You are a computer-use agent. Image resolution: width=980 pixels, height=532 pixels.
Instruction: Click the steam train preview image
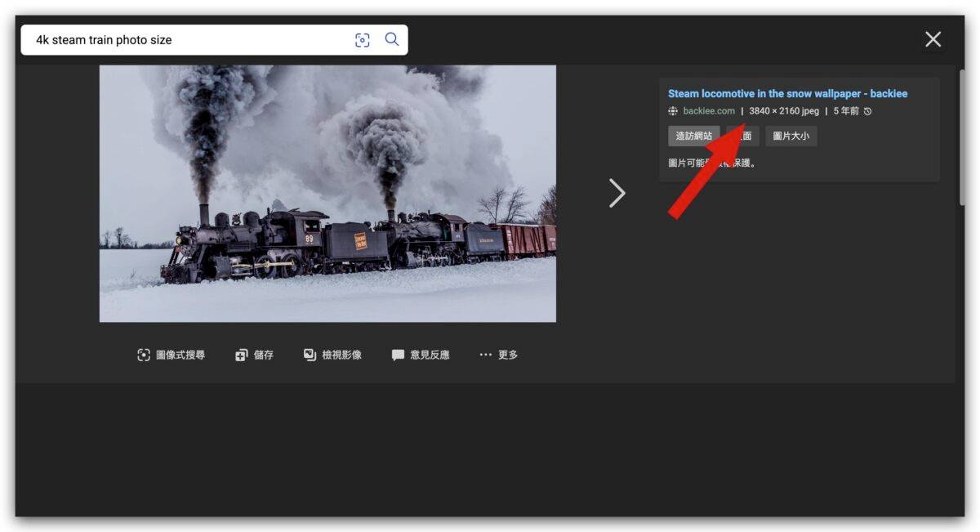pos(327,194)
